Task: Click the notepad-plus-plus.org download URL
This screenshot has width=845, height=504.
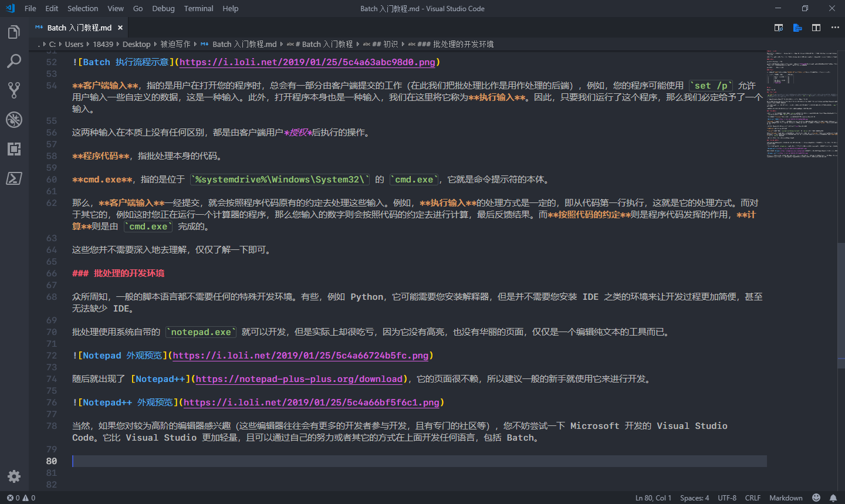Action: pyautogui.click(x=299, y=379)
